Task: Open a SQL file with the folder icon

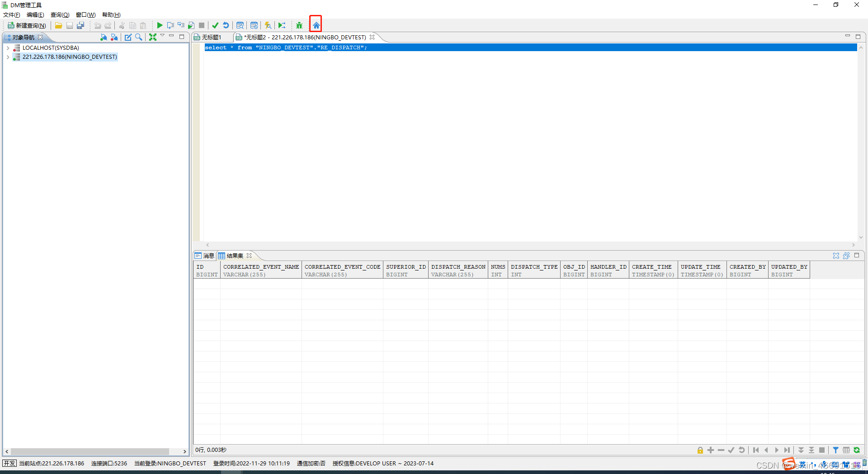Action: 58,25
